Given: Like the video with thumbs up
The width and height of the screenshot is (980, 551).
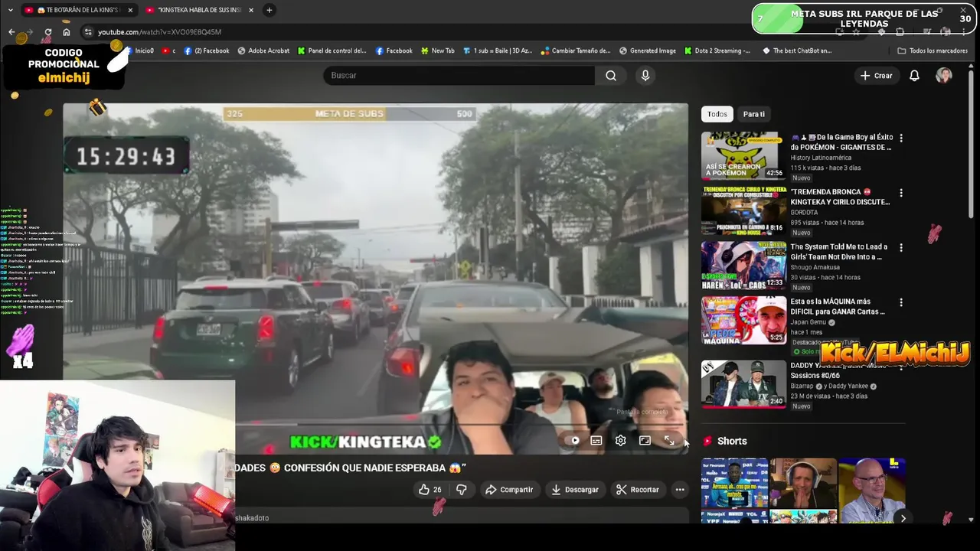Looking at the screenshot, I should pos(430,490).
